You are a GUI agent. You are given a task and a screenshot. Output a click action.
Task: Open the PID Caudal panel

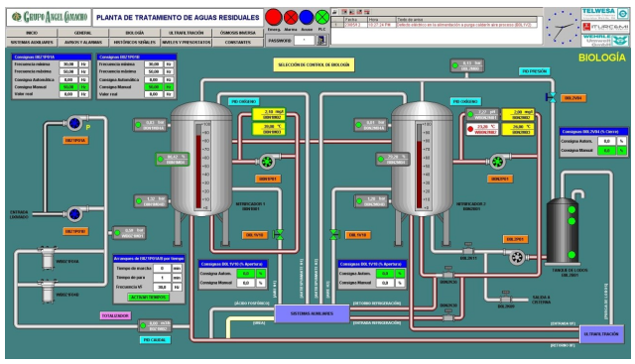coord(155,340)
